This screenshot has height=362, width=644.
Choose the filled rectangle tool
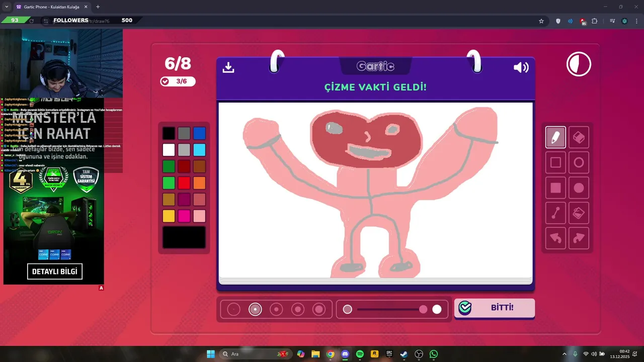click(x=555, y=188)
